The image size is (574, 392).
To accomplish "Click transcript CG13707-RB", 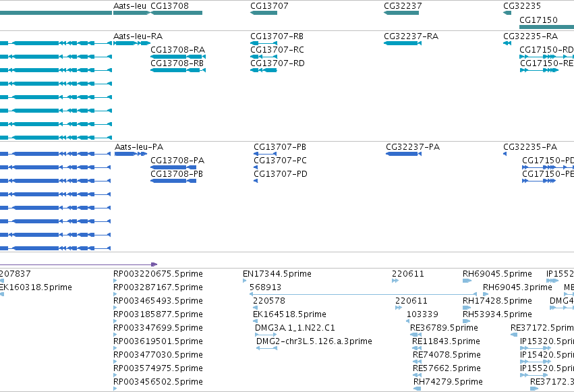I will click(x=264, y=43).
